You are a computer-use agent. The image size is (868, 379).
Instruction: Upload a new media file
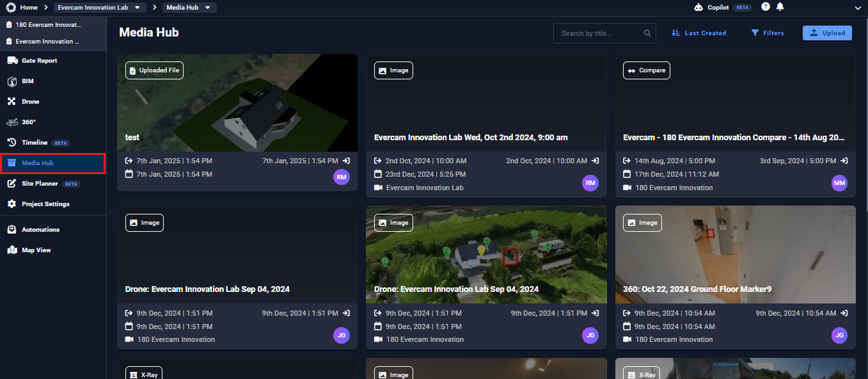coord(826,33)
